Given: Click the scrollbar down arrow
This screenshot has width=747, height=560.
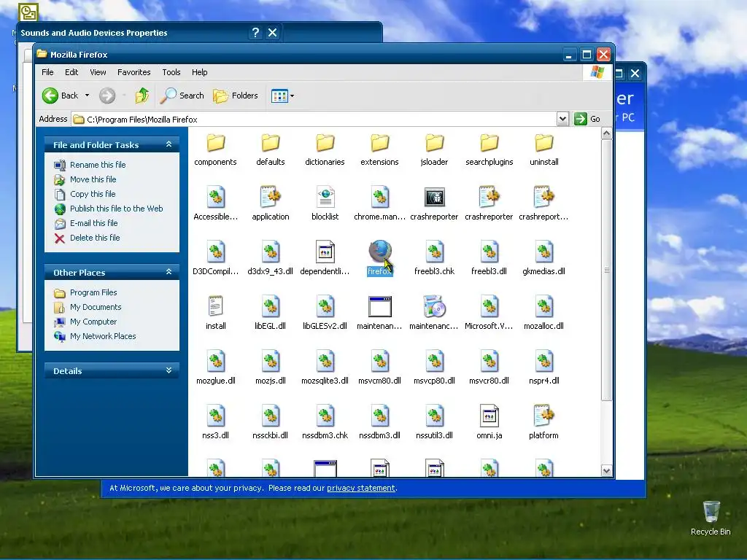Looking at the screenshot, I should 606,470.
